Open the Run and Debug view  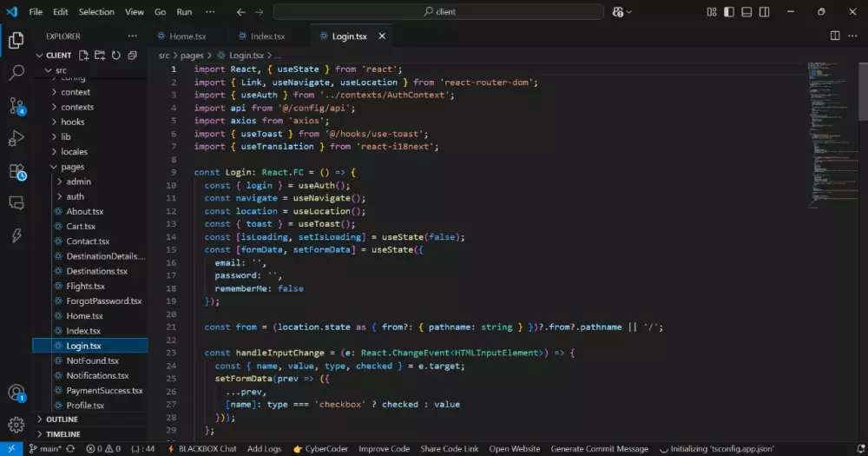point(16,138)
